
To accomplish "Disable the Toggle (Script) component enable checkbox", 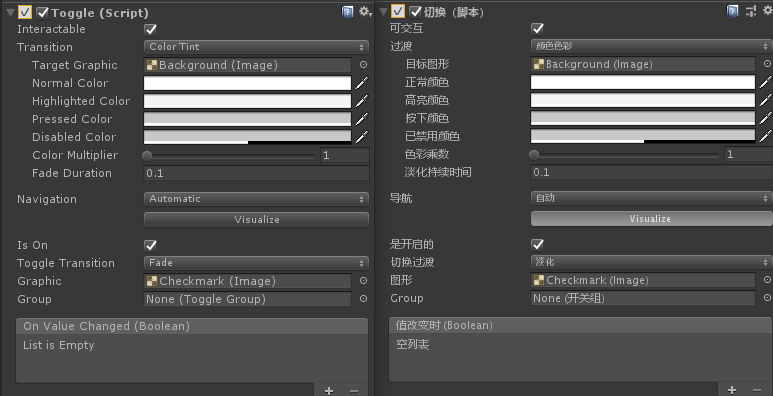I will click(x=43, y=12).
